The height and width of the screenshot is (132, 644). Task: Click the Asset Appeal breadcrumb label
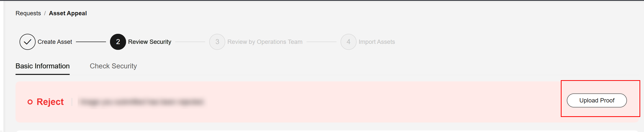coord(68,13)
